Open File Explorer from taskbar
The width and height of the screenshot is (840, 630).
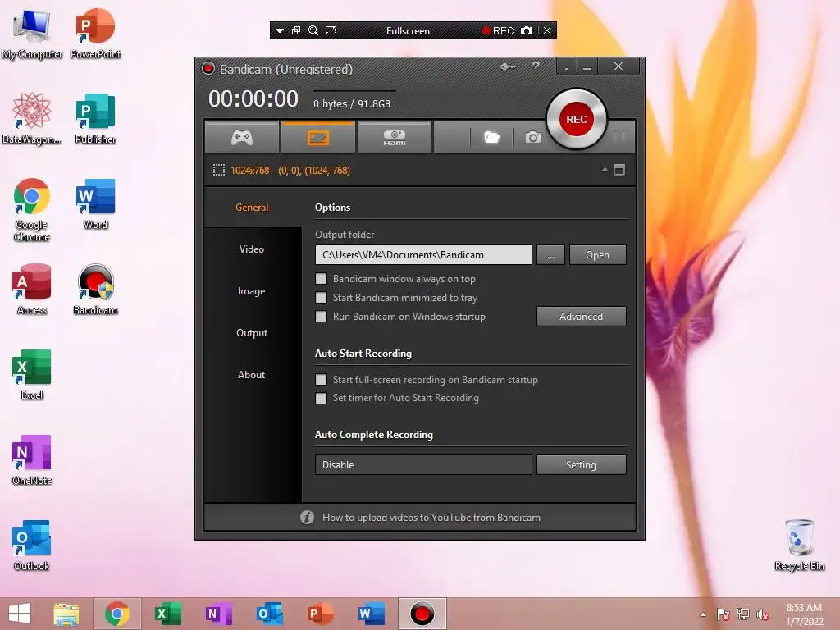point(66,614)
